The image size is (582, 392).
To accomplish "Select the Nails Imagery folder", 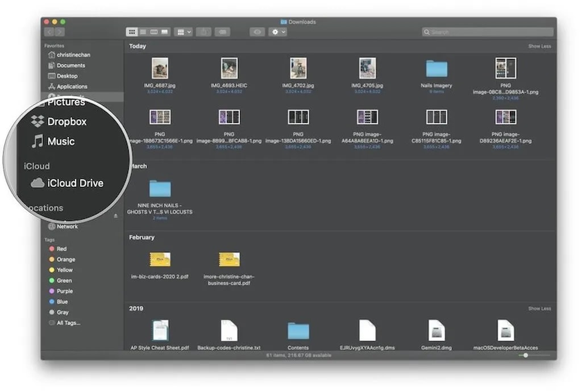I will (436, 69).
